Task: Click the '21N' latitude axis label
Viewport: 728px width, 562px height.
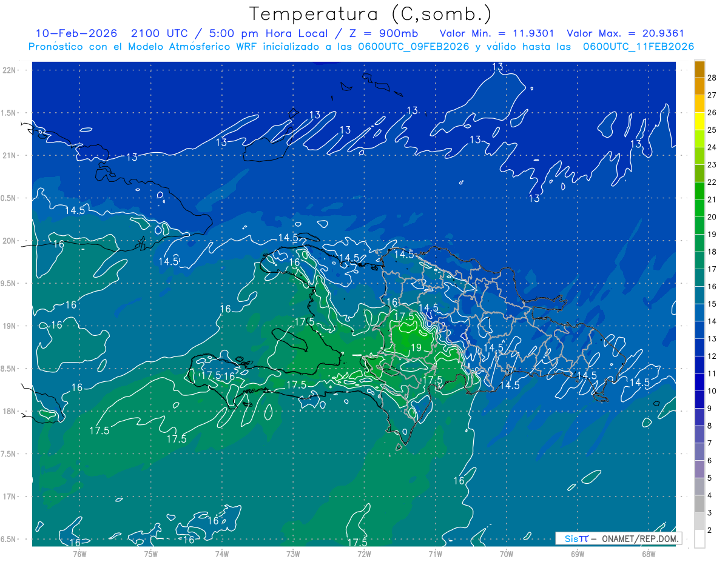Action: pyautogui.click(x=9, y=156)
